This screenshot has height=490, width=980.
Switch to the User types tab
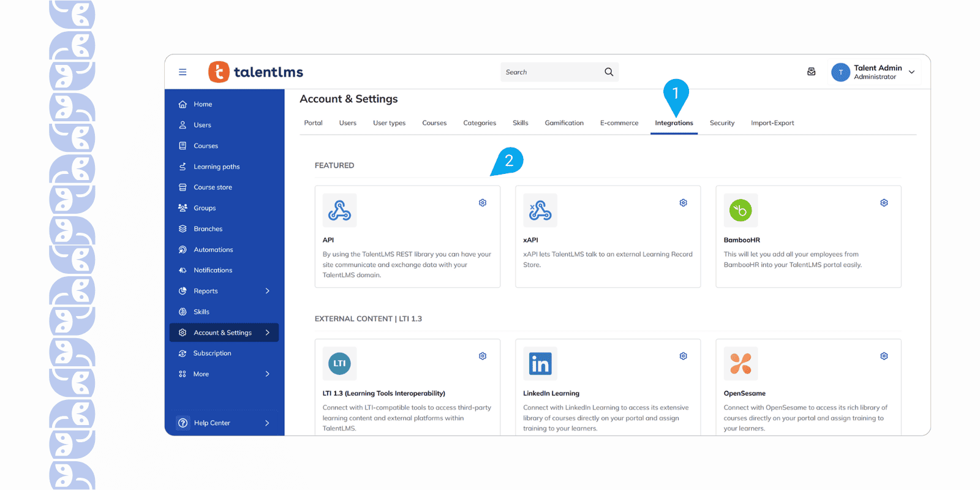click(389, 123)
